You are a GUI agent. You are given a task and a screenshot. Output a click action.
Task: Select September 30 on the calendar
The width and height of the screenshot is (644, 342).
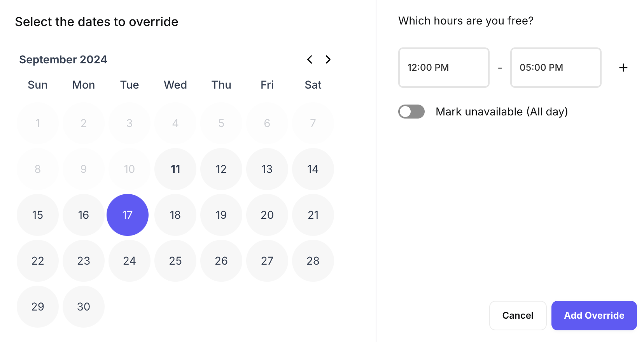coord(84,307)
